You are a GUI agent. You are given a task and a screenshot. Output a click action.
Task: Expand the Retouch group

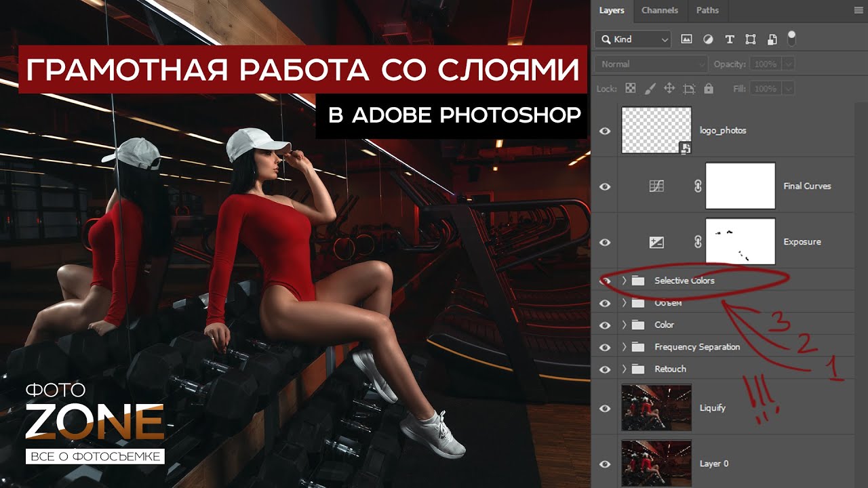(624, 369)
